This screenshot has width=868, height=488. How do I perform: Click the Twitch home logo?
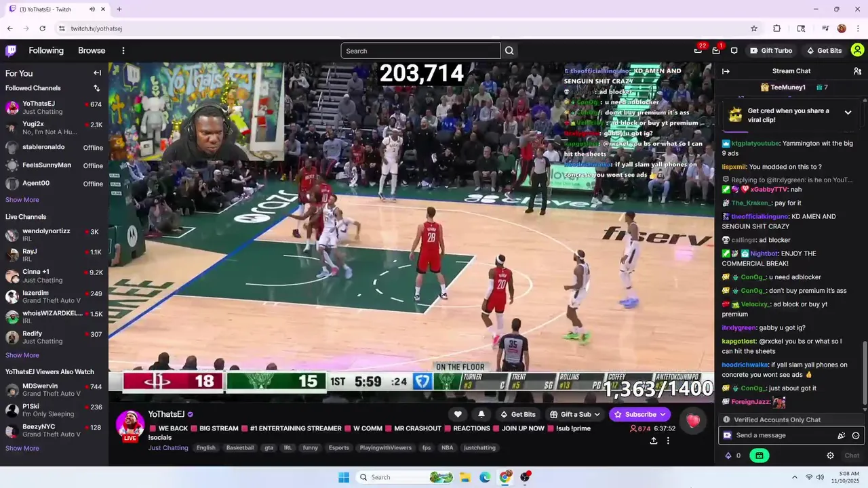coord(11,50)
